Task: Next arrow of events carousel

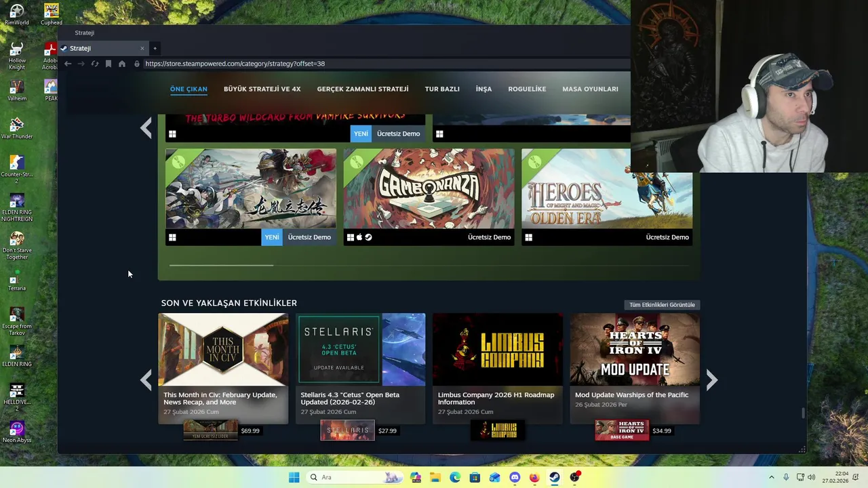Action: click(711, 380)
